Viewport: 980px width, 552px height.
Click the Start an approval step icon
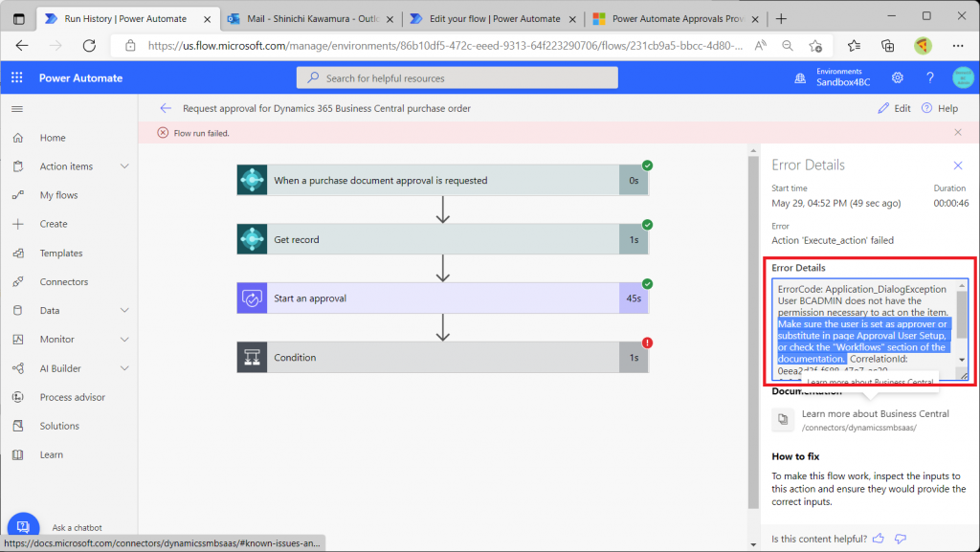252,298
